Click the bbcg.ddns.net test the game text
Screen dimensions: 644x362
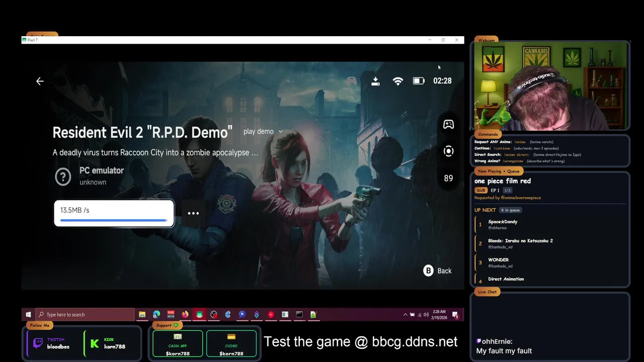(x=361, y=342)
